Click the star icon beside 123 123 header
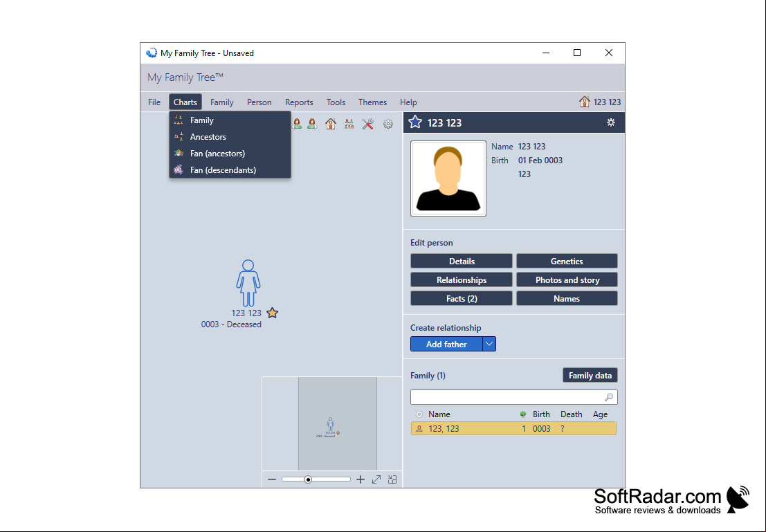Screen dimensions: 766x532 tap(415, 122)
